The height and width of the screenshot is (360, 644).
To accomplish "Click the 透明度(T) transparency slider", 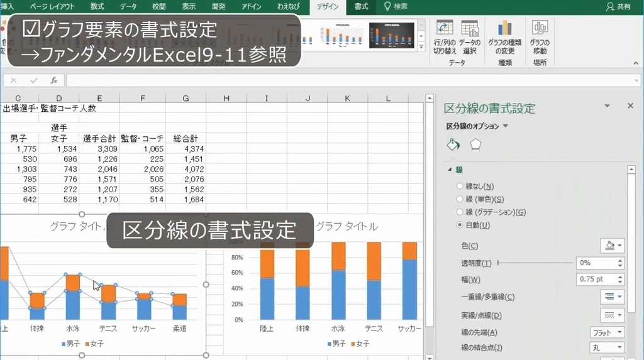I will point(535,263).
